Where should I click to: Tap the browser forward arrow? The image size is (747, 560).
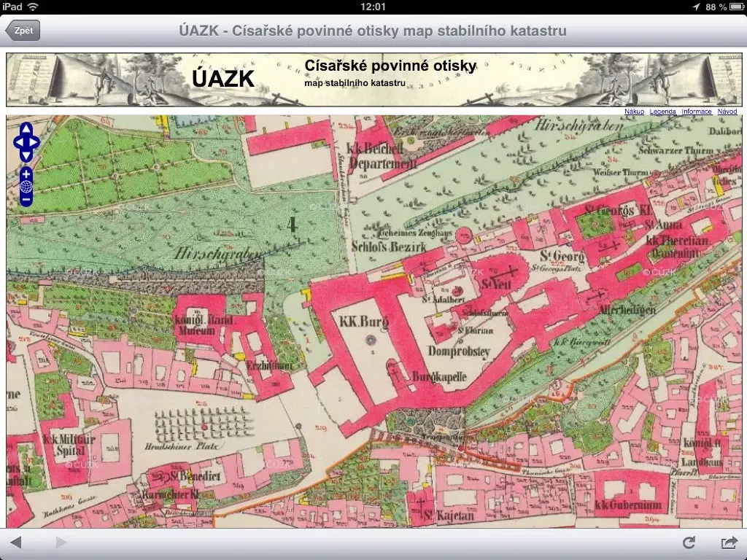pos(61,542)
